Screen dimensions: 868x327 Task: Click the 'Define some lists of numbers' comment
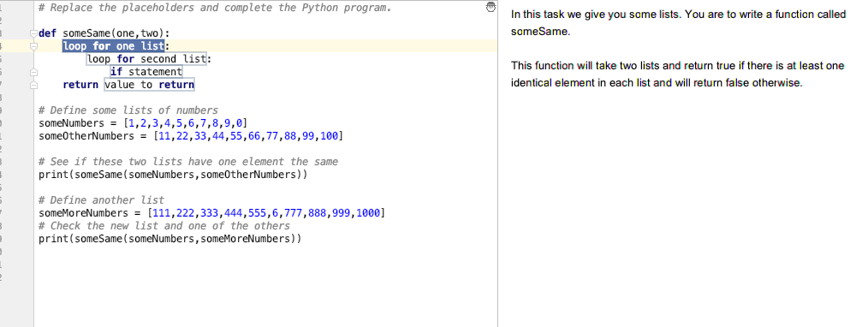128,110
